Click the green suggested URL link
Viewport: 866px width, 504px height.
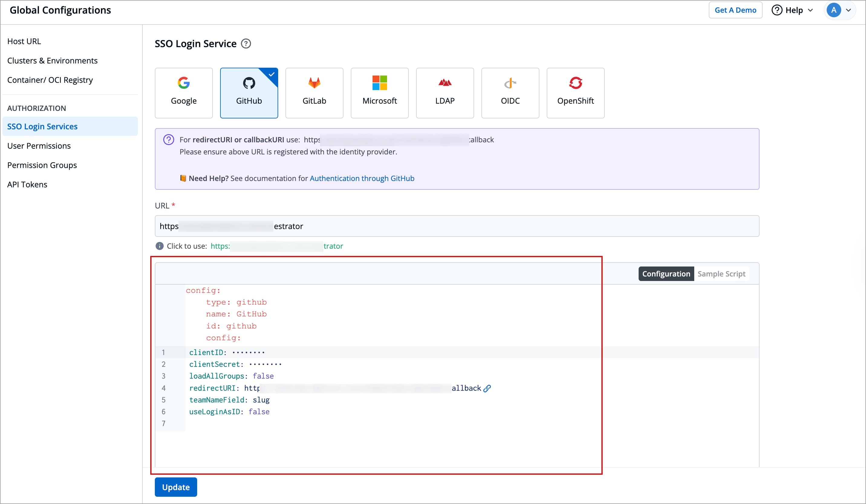click(x=277, y=246)
